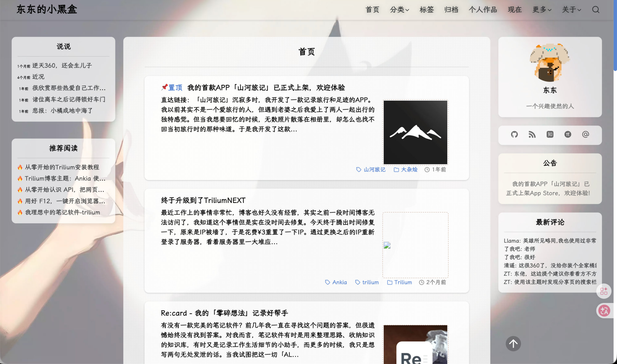Expand the 分类 dropdown menu
This screenshot has height=364, width=617.
pyautogui.click(x=399, y=10)
